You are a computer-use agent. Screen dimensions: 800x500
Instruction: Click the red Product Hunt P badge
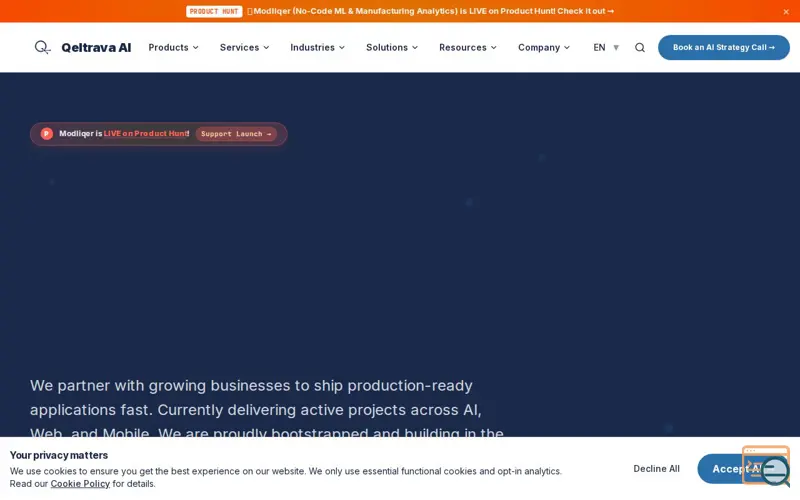[x=46, y=134]
